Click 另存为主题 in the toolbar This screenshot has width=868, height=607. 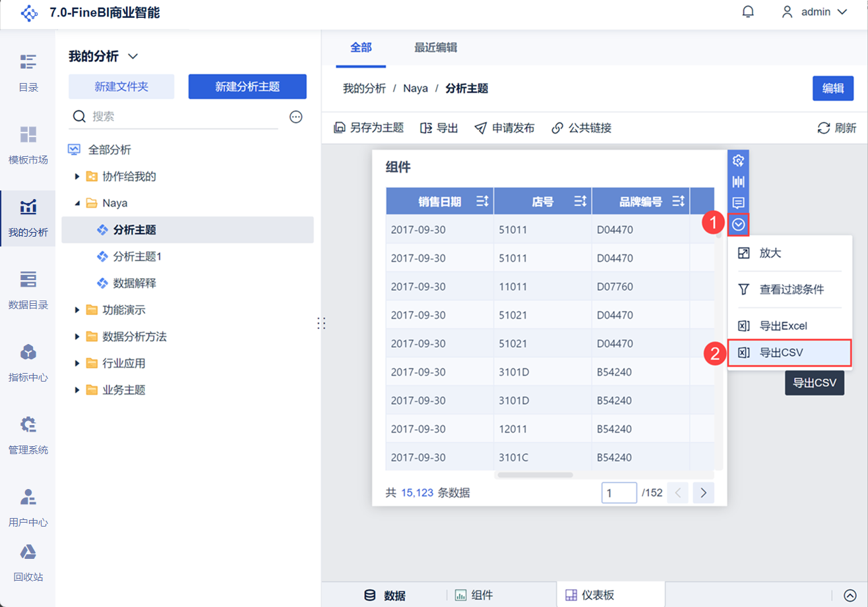click(369, 128)
